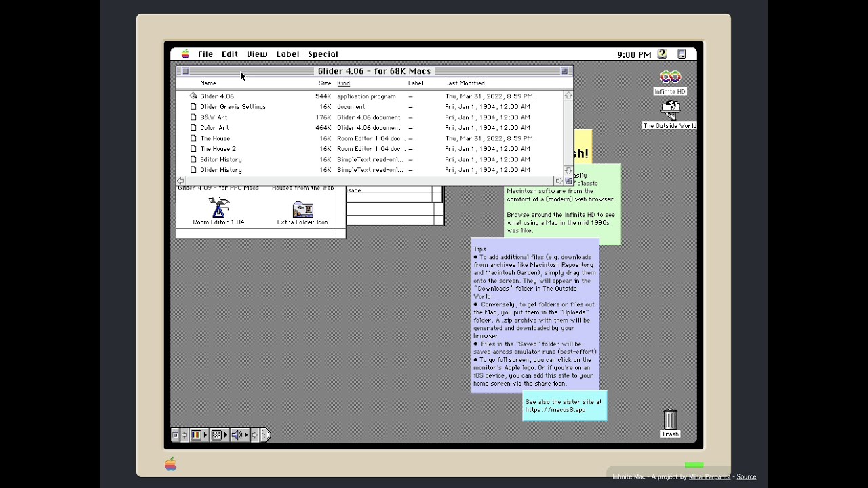Sort the file list by Size column
868x488 pixels.
325,83
